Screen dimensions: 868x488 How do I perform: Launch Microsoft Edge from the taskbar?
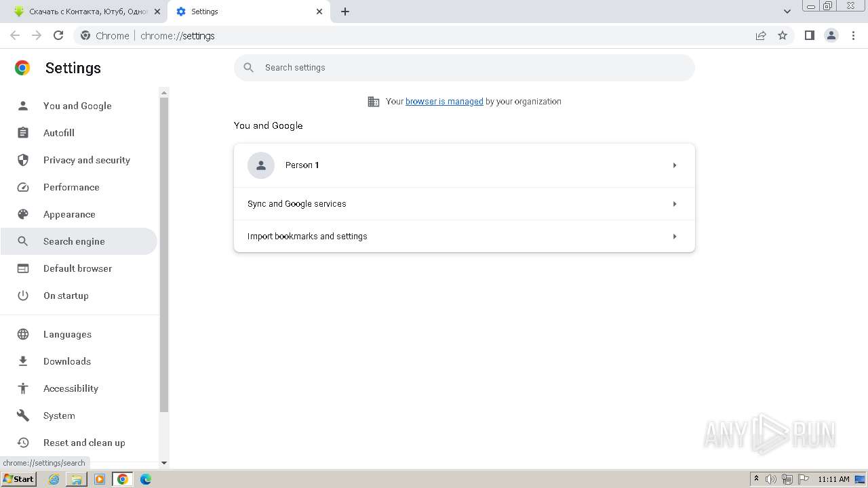coord(146,479)
